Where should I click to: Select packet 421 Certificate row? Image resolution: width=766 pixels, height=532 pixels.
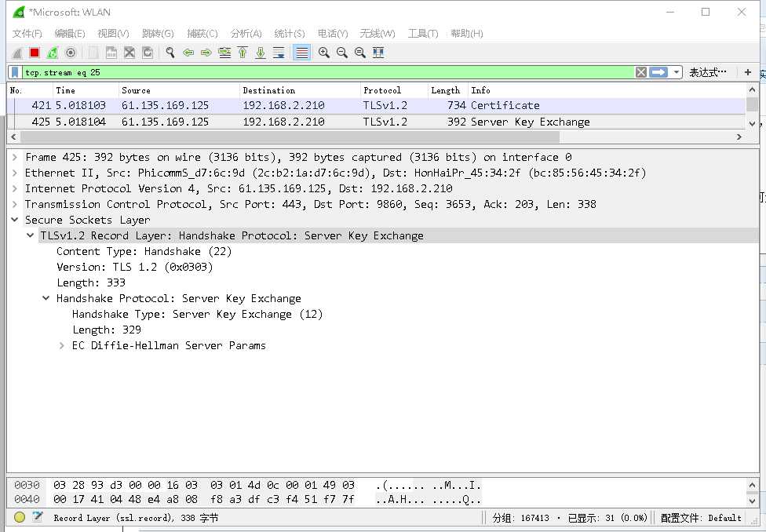pos(376,105)
